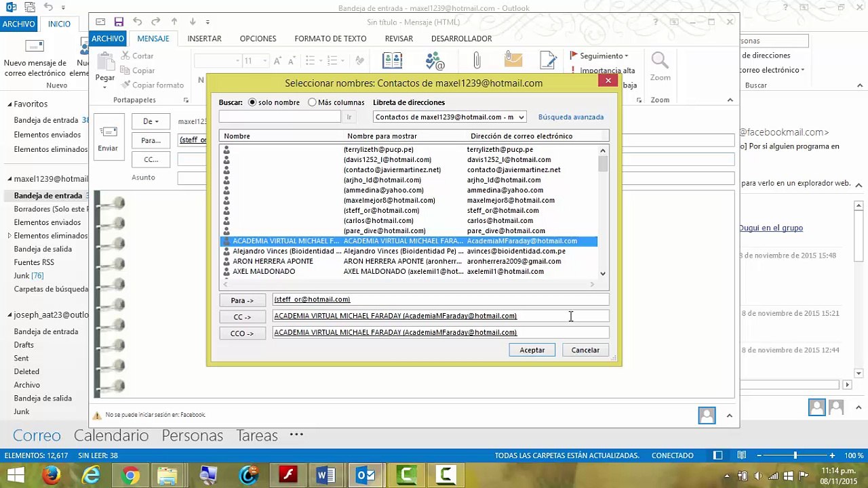Open the FORMATO DE TEXTO tab
868x488 pixels.
tap(330, 39)
